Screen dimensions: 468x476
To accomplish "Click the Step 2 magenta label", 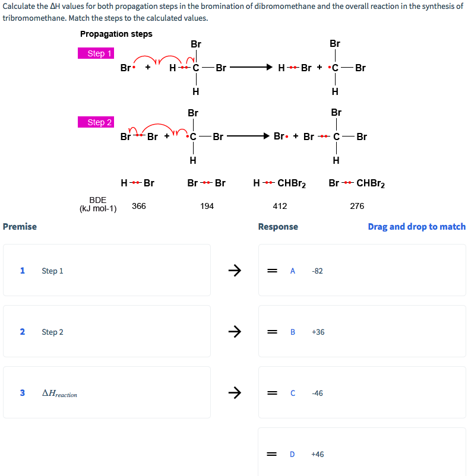I will [96, 122].
